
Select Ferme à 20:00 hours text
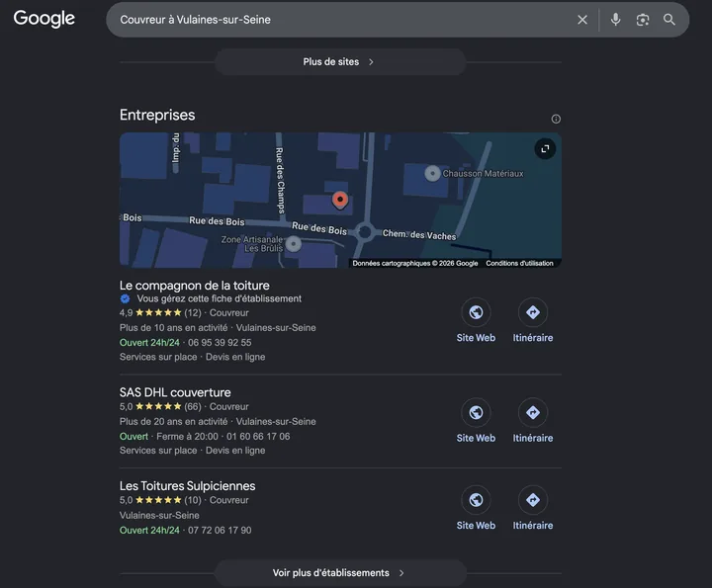click(x=187, y=437)
